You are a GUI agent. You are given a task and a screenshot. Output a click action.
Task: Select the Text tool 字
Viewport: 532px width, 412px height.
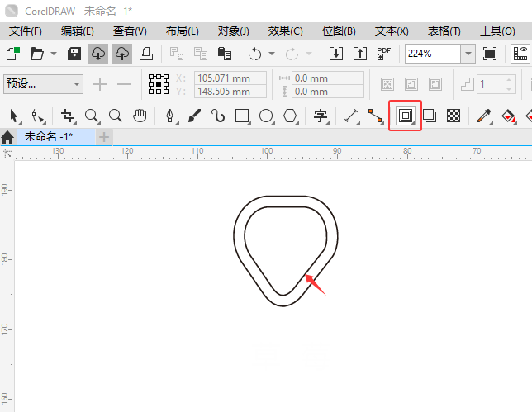coord(321,116)
